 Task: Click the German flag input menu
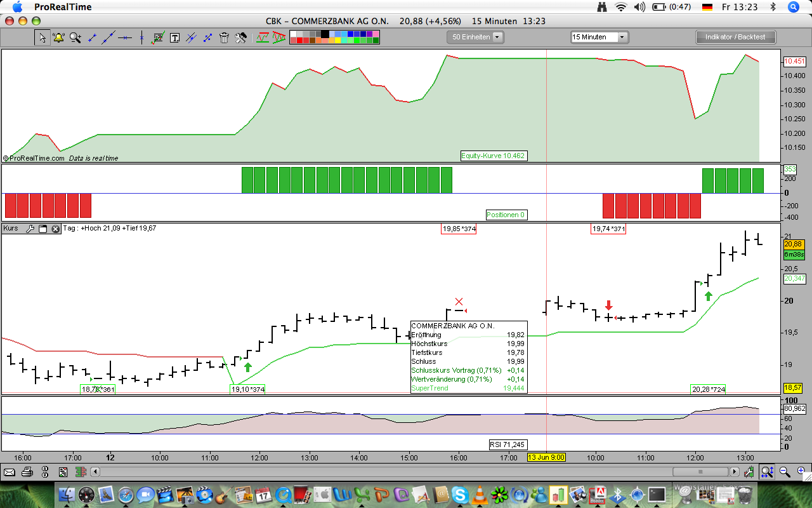coord(707,7)
